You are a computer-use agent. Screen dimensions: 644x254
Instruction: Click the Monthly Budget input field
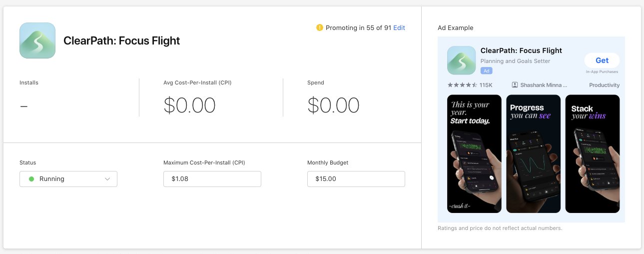356,179
